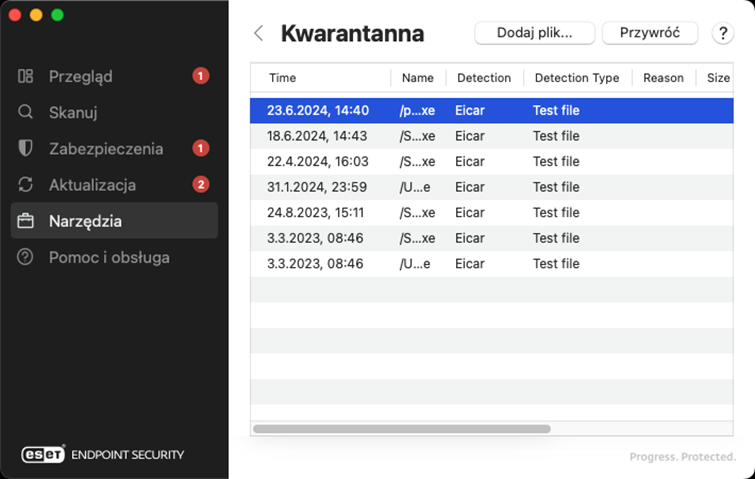756x479 pixels.
Task: Click the Skanuj magnifier icon
Action: pos(26,112)
